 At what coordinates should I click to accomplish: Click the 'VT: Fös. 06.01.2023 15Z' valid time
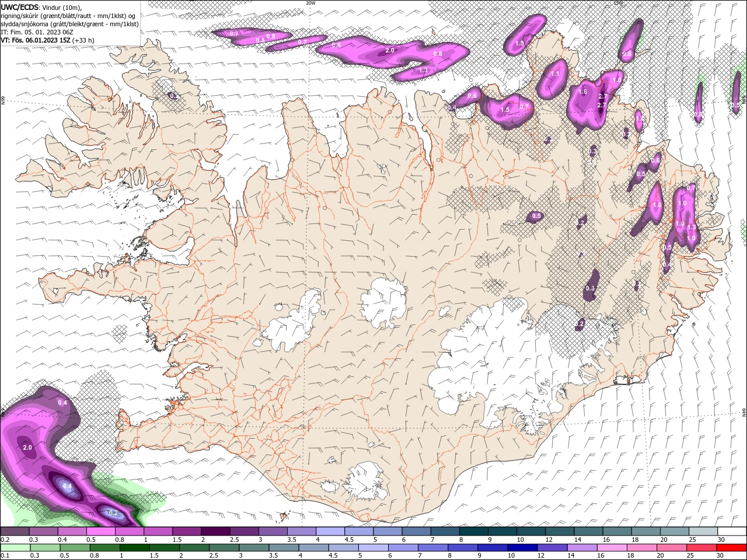pos(36,40)
